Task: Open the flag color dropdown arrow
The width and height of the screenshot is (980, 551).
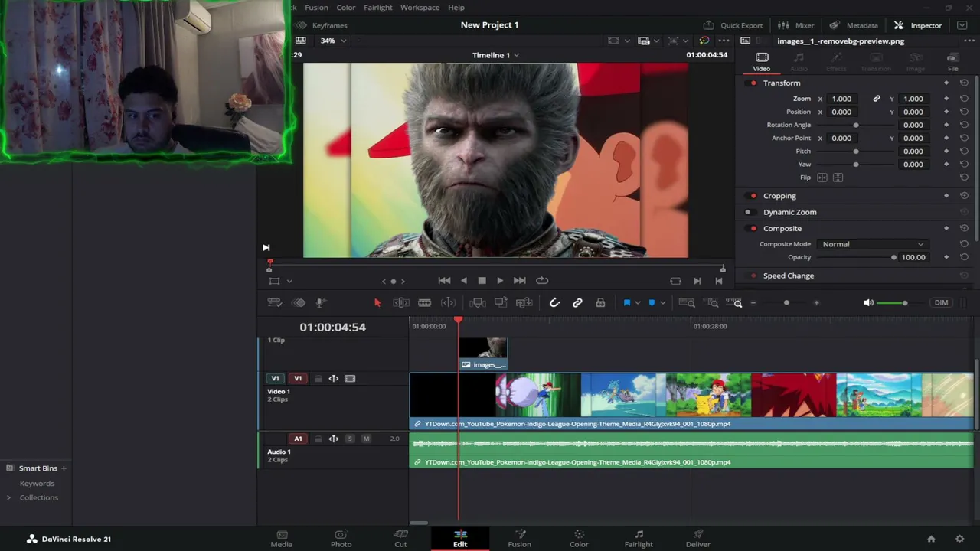Action: [x=637, y=303]
